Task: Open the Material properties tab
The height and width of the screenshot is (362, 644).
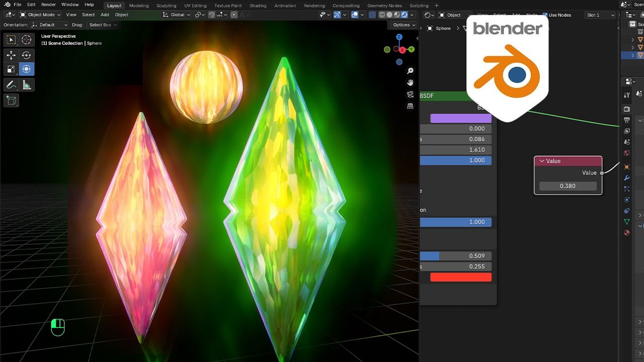Action: (627, 233)
